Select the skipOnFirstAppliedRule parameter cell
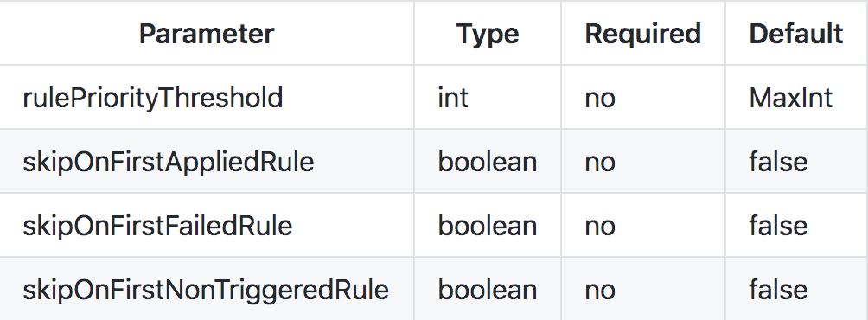 pos(169,162)
